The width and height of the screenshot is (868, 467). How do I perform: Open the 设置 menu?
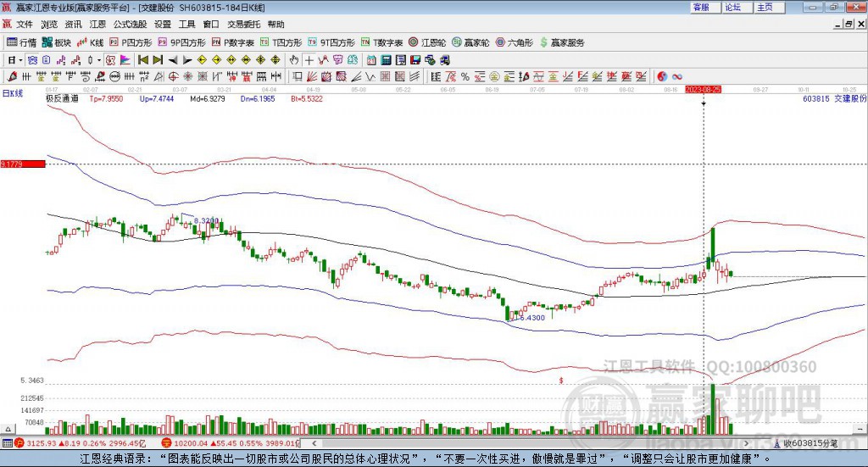(x=163, y=25)
